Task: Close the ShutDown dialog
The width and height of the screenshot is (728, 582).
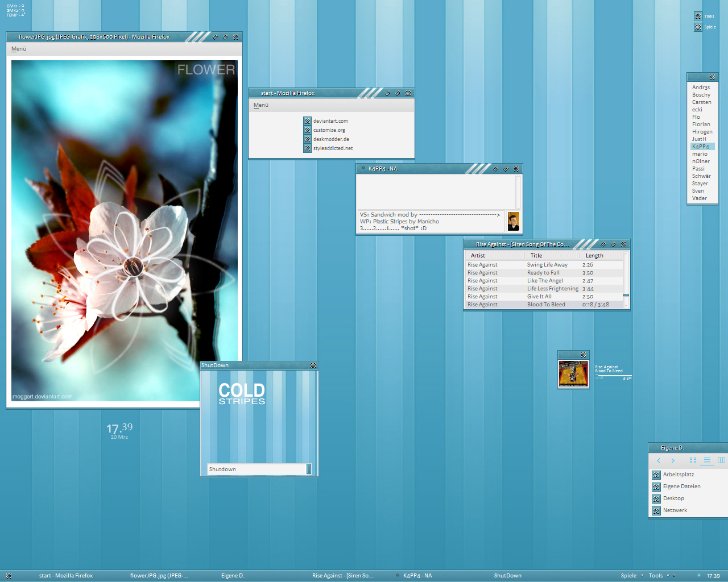Action: (313, 365)
